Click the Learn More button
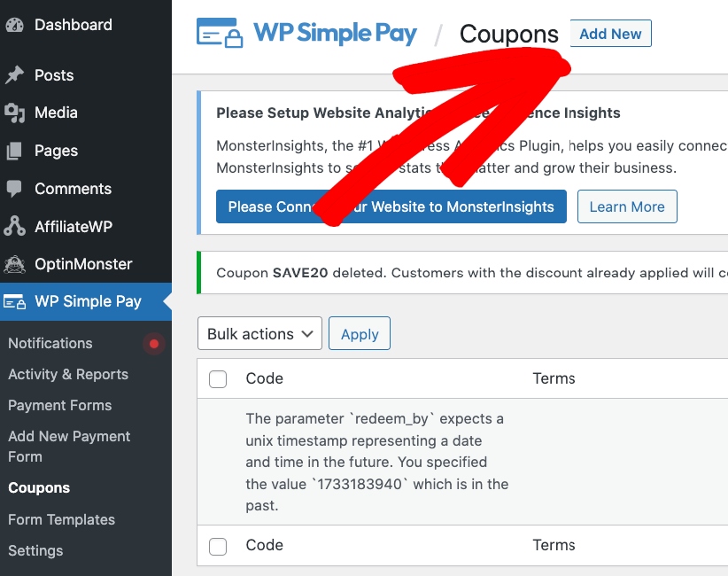The image size is (728, 576). pos(626,206)
